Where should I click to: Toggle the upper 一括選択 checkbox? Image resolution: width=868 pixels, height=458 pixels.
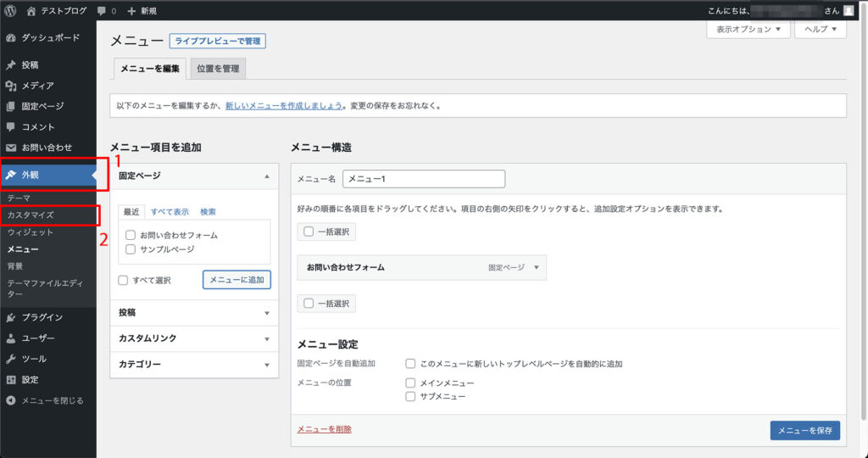(309, 232)
